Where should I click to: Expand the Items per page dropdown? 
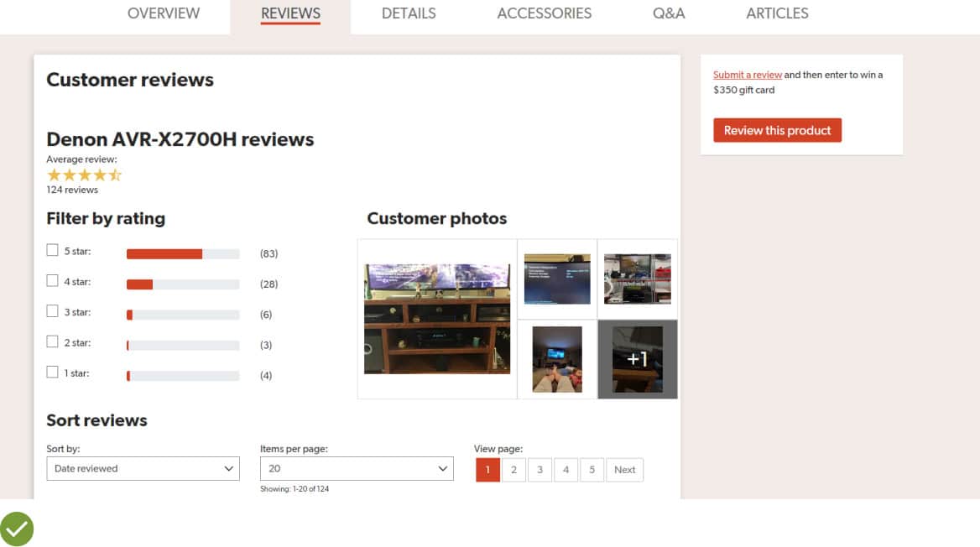(x=357, y=469)
